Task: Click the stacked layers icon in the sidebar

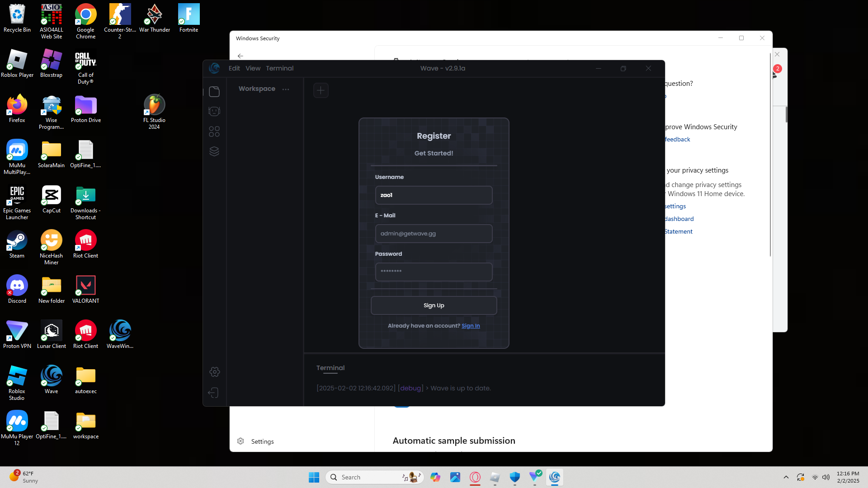Action: (214, 151)
